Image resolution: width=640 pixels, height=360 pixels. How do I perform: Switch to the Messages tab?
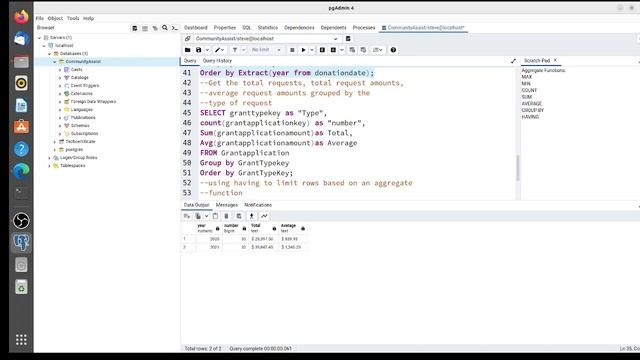click(227, 205)
